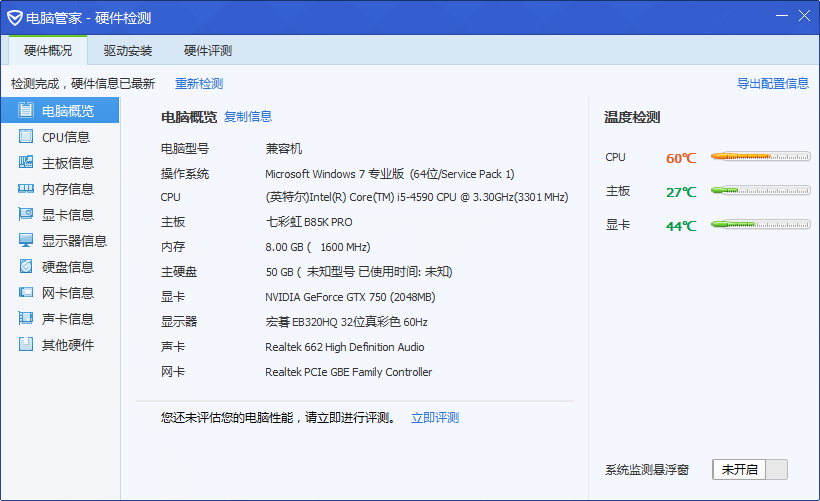Click the 宏碁 EB320HQ display value

click(346, 322)
